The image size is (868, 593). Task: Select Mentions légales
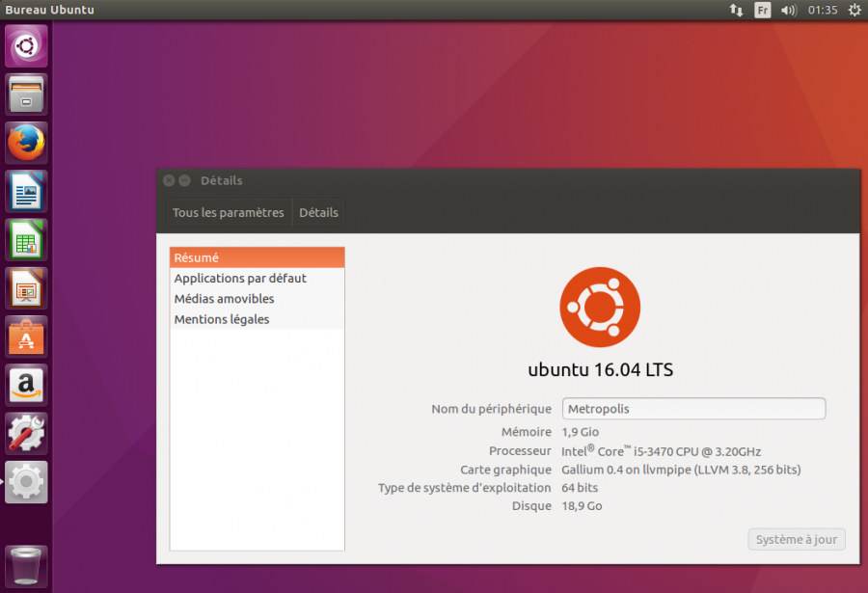(x=257, y=319)
